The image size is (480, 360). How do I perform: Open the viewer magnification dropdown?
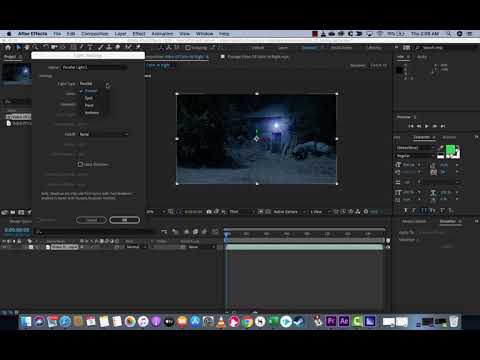pyautogui.click(x=155, y=212)
